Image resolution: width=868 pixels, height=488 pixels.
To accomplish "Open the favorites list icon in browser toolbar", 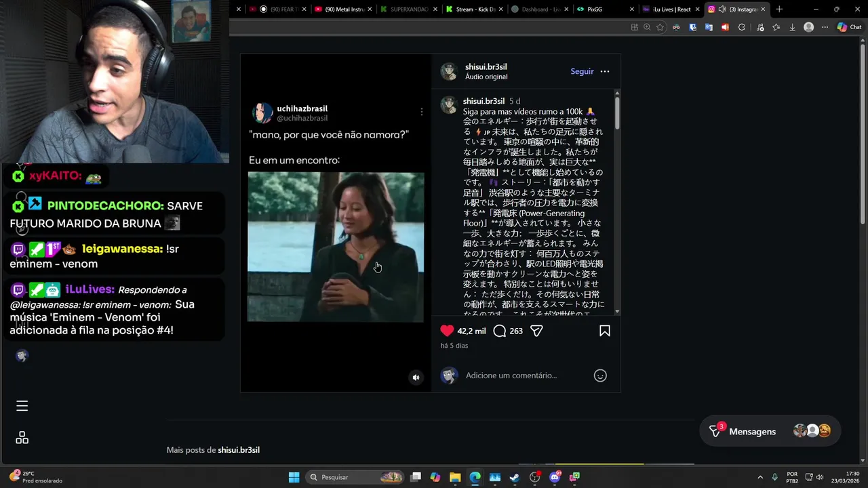I will point(776,27).
